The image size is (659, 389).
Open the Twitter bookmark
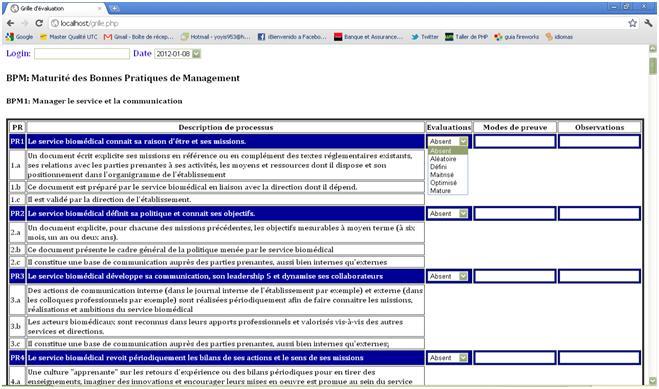425,37
